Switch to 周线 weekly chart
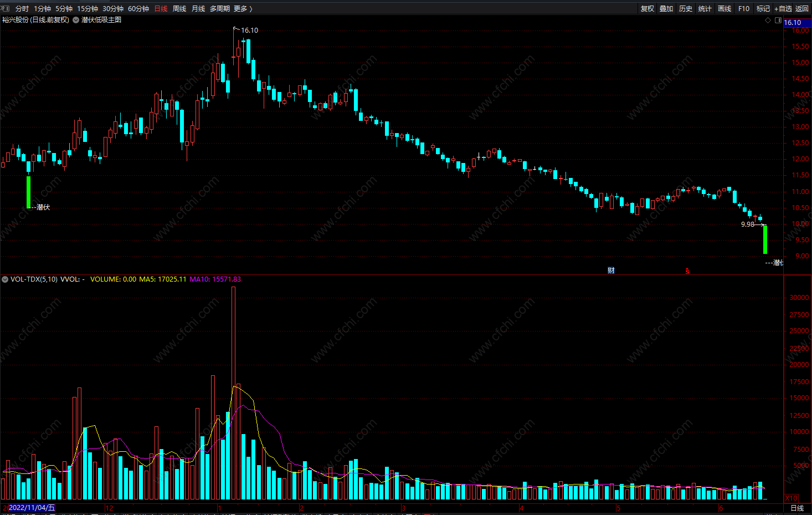 [x=179, y=8]
